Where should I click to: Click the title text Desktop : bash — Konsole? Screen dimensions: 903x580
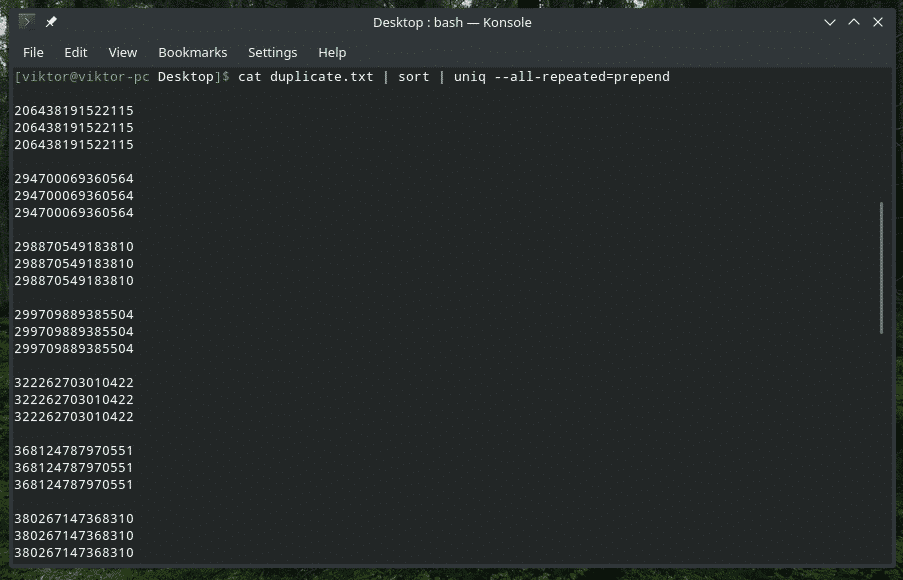(x=452, y=22)
